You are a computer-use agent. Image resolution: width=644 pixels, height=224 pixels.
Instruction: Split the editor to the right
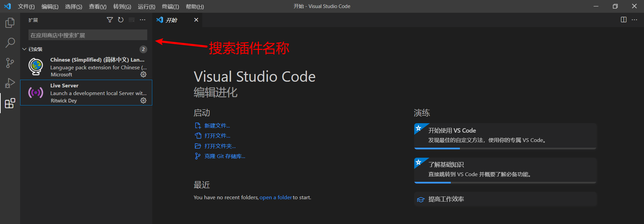pyautogui.click(x=624, y=20)
